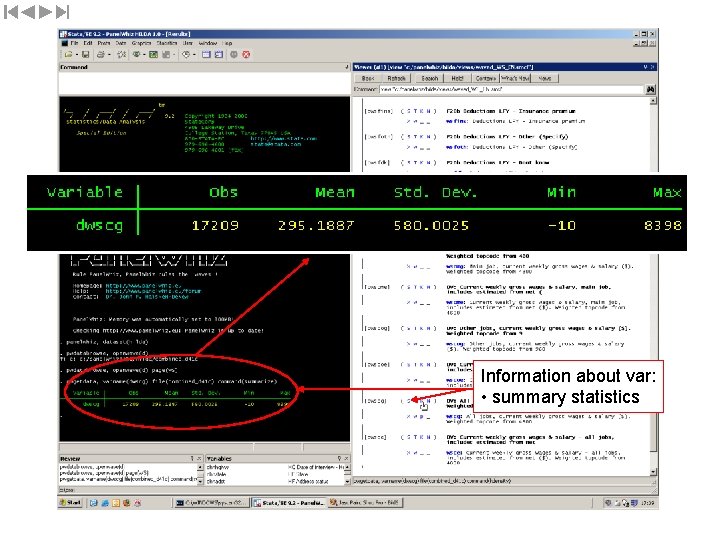
Task: Click Viewer scrollbar up arrow
Action: [x=653, y=101]
